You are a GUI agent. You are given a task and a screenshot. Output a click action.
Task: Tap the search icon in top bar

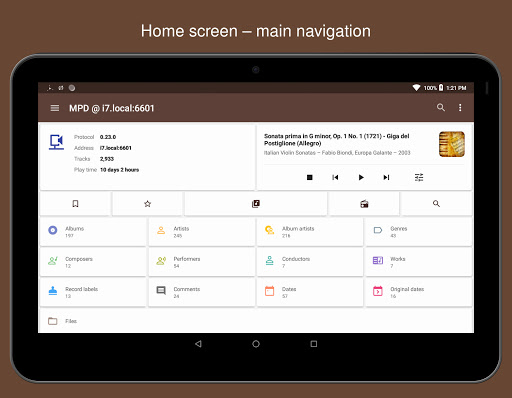tap(441, 107)
